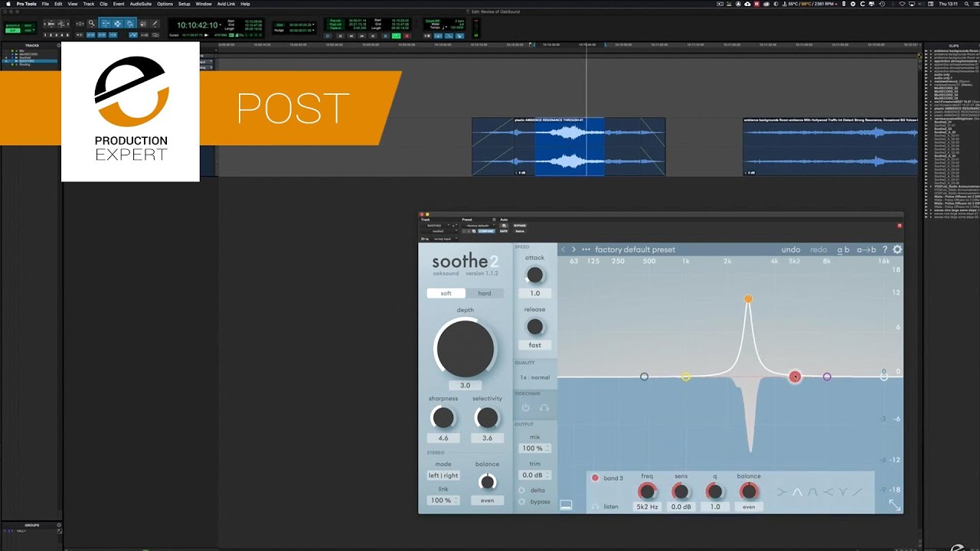Click redo in soothe2
This screenshot has width=980, height=551.
click(818, 249)
